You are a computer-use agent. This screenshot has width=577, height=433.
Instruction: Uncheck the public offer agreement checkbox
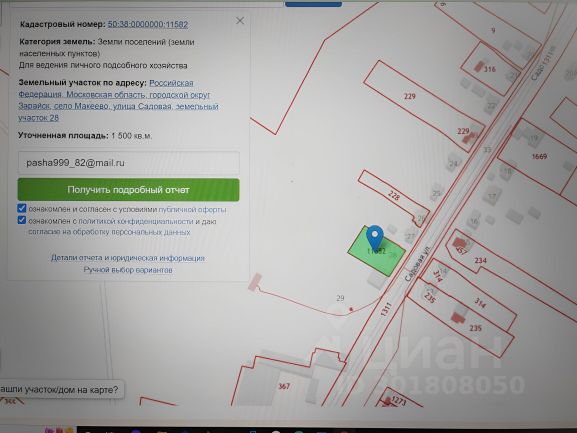[x=22, y=209]
